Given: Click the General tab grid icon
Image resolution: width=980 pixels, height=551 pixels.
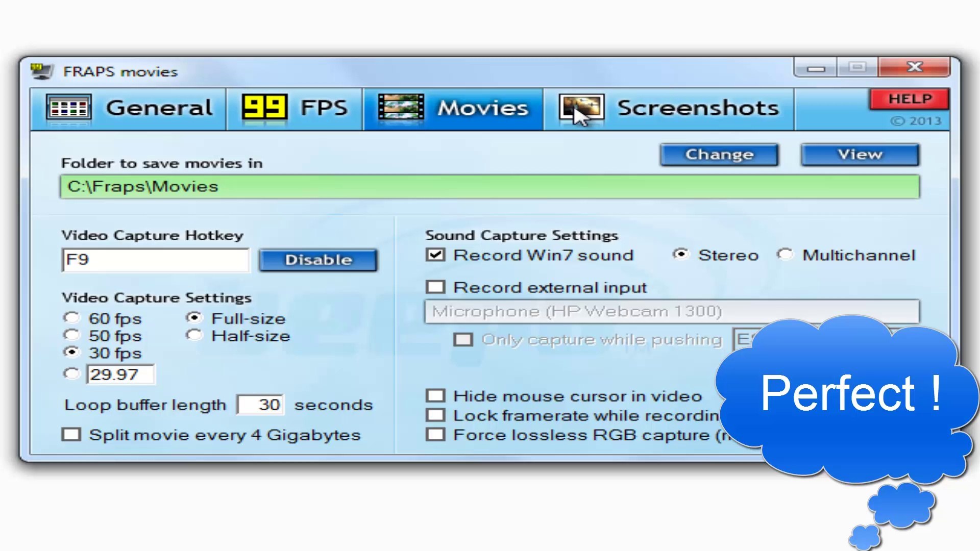Looking at the screenshot, I should (68, 108).
